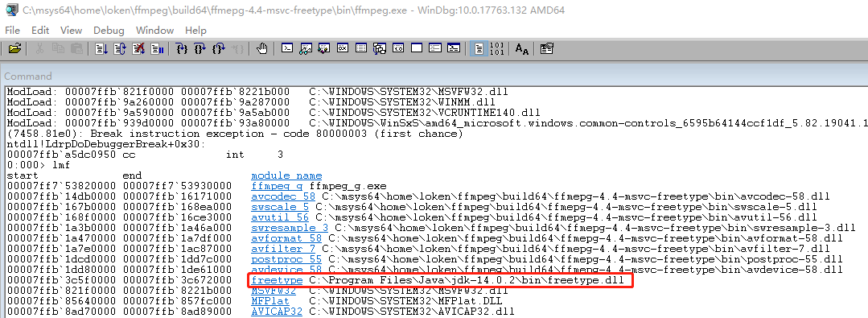This screenshot has width=868, height=318.
Task: Click the ntdll!LdrpDoDebuggerBreak+0x30 line
Action: [x=105, y=144]
